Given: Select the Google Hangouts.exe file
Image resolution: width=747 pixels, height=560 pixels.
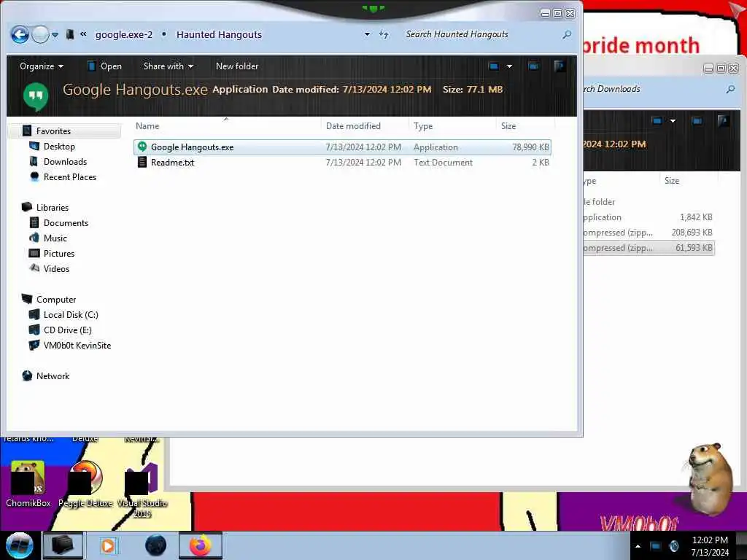Looking at the screenshot, I should (x=342, y=147).
